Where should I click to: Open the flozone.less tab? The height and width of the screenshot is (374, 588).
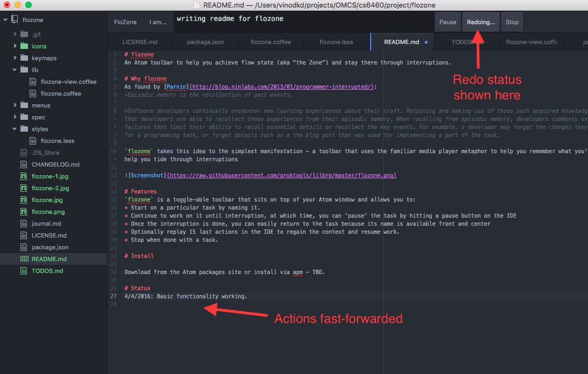coord(336,42)
